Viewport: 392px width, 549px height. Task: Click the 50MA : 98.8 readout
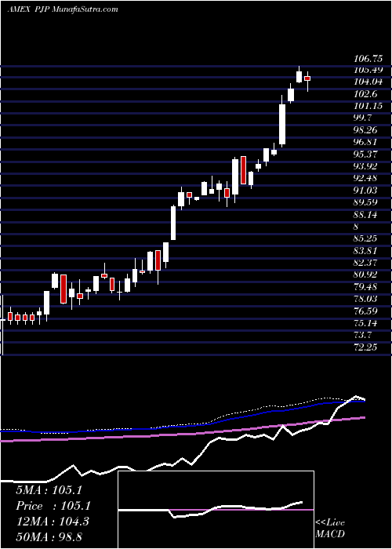point(49,536)
